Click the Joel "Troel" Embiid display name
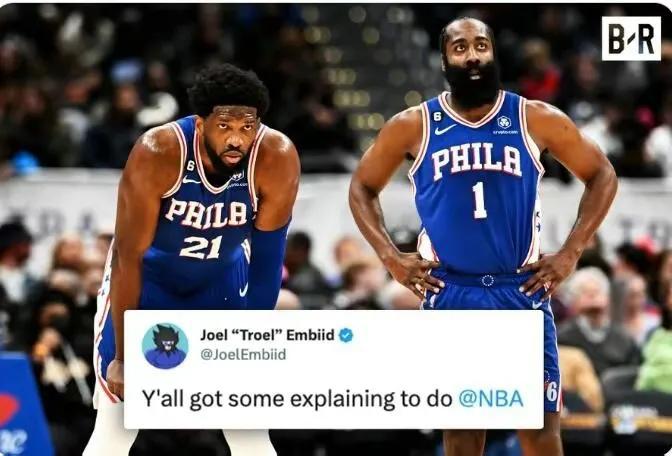The width and height of the screenshot is (672, 456). click(267, 335)
